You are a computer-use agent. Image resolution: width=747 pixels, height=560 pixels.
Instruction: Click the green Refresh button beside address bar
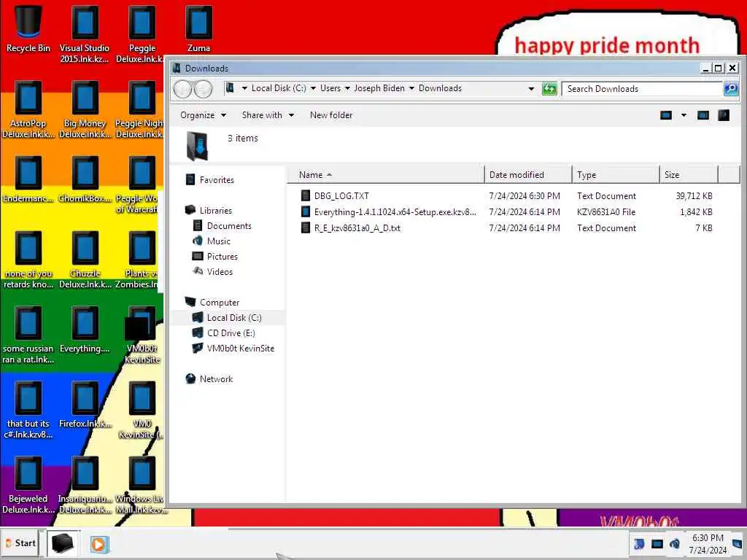[549, 88]
